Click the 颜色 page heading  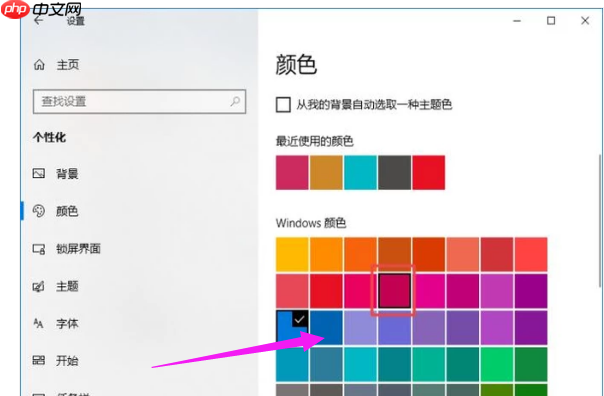click(x=296, y=64)
